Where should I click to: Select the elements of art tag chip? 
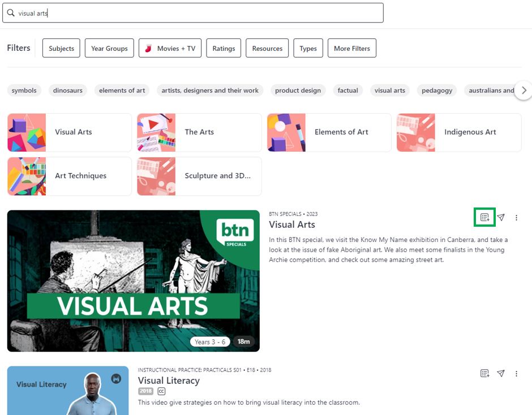[x=122, y=90]
